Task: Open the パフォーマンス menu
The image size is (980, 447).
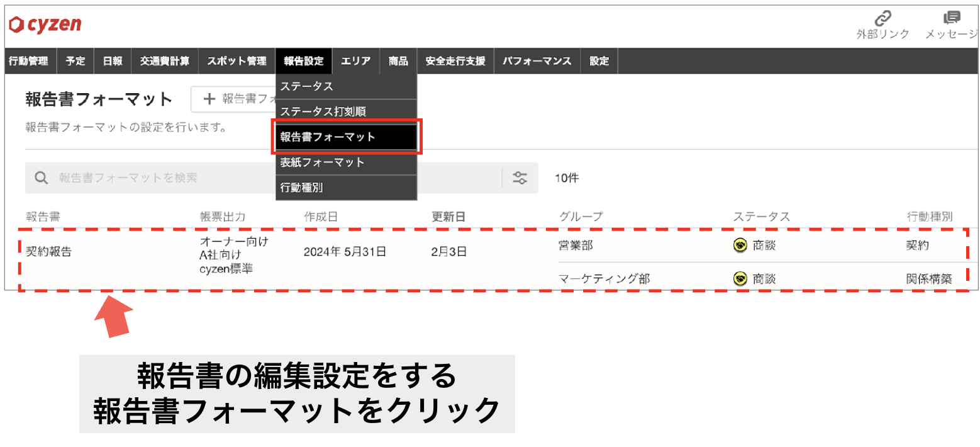Action: [537, 61]
